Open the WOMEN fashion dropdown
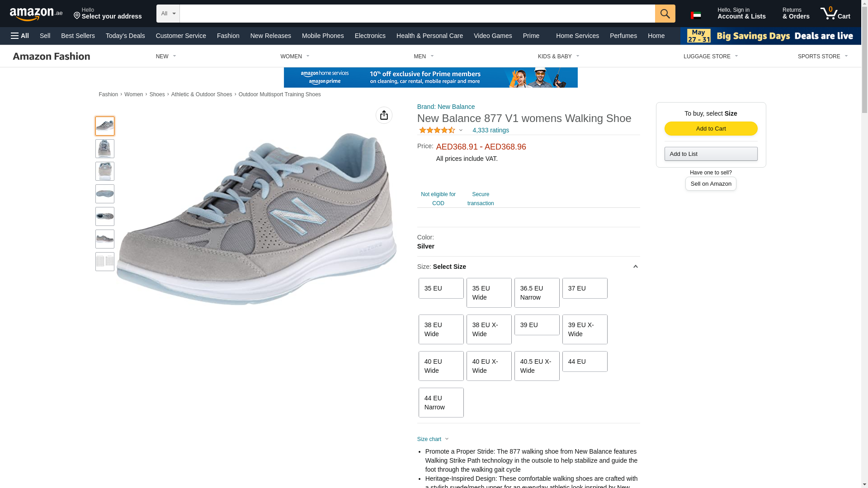The width and height of the screenshot is (868, 488). coord(295,56)
